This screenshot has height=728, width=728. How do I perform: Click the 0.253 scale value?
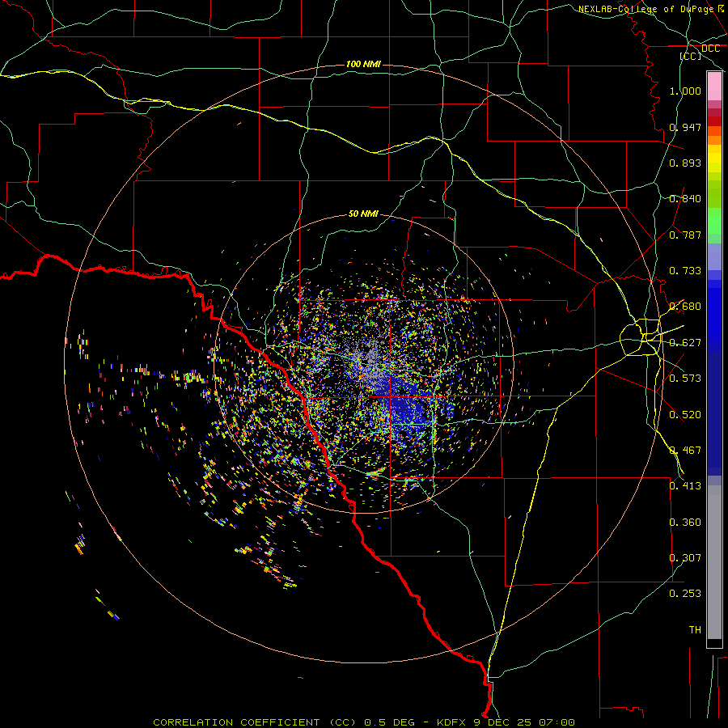tap(685, 594)
